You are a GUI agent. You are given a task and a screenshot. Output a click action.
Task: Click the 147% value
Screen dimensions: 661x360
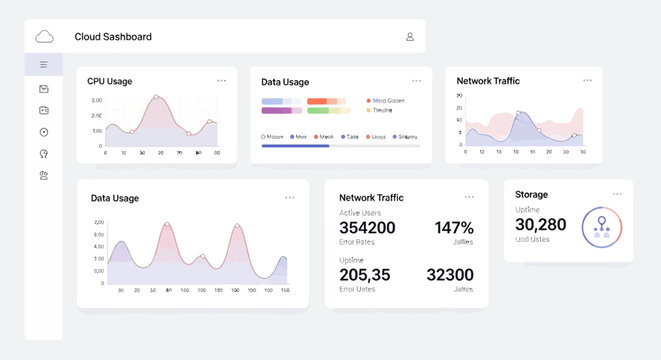pos(454,228)
